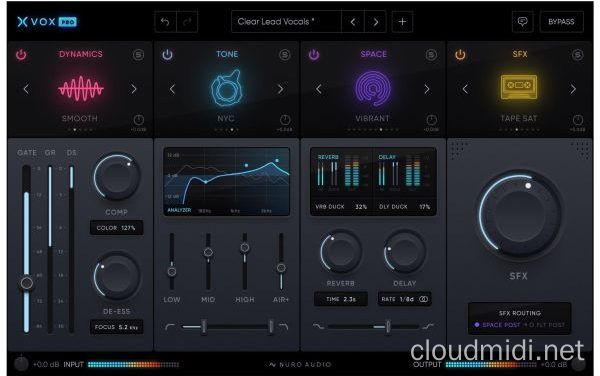Viewport: 600px width, 376px height.
Task: Click the Tone module gain knob
Action: click(285, 120)
